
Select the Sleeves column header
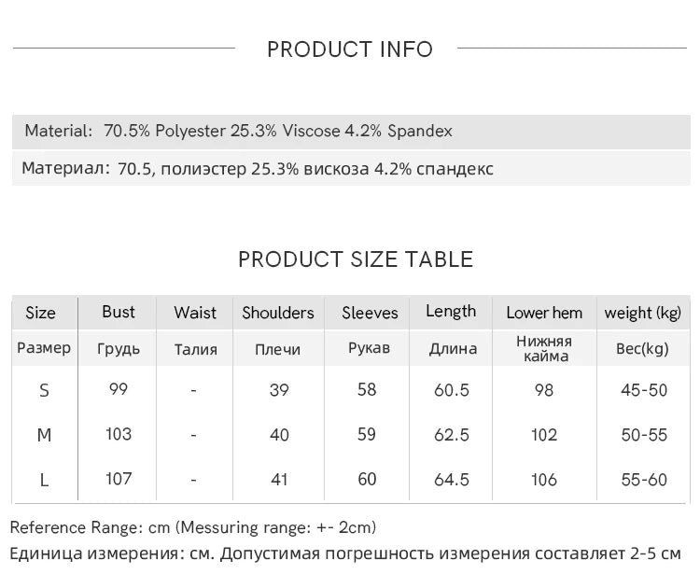coord(370,313)
